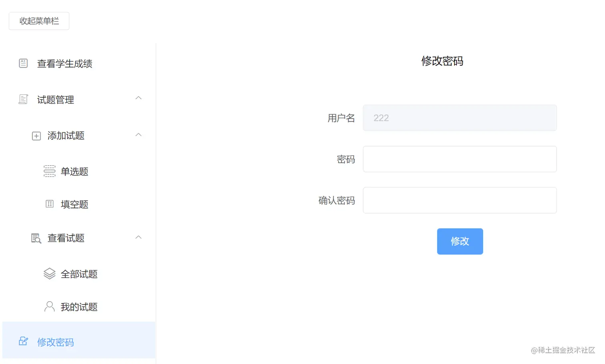
Task: Click the edit icon beside 修改密码
Action: [x=23, y=341]
